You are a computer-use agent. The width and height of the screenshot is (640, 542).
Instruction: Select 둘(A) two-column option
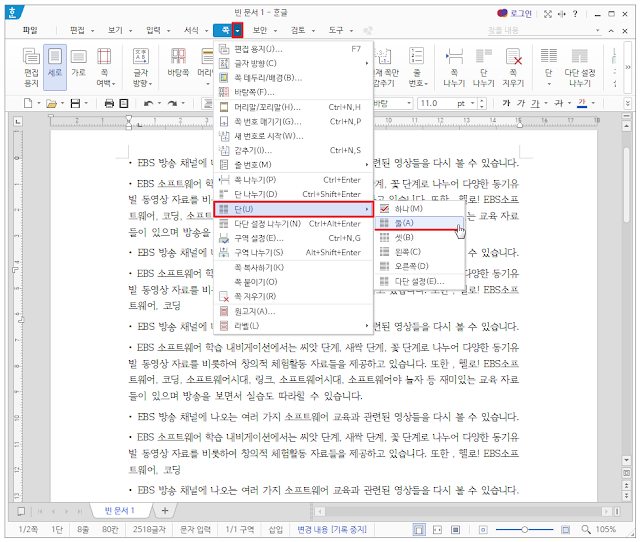point(419,223)
